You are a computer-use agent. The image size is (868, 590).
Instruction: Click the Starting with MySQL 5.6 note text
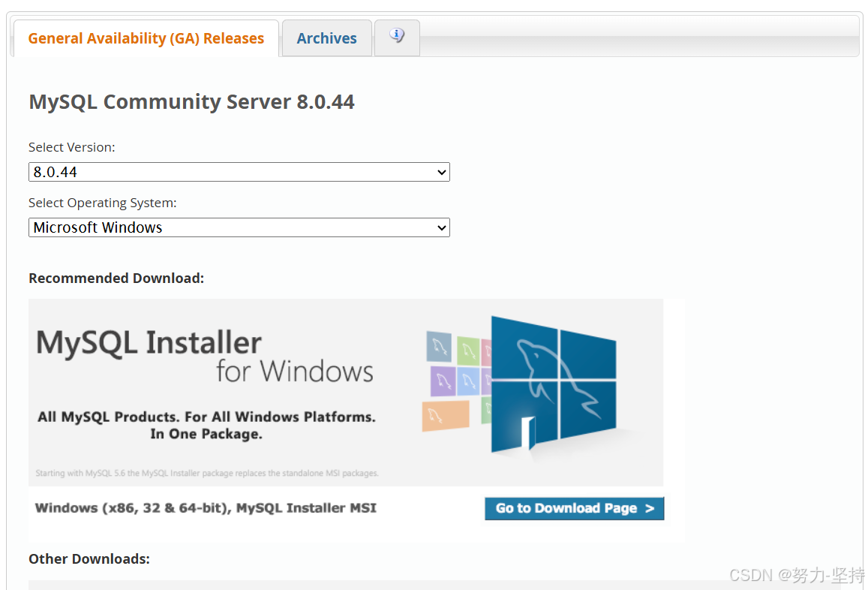coord(207,473)
